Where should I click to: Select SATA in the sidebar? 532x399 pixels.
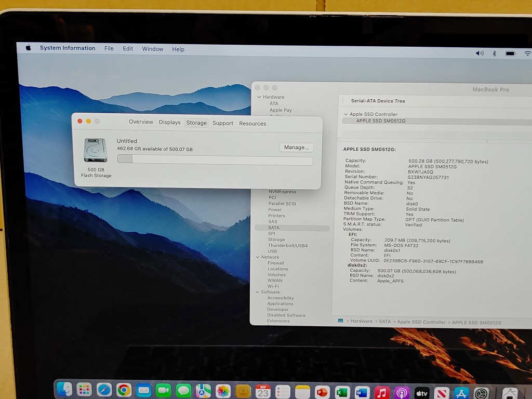[x=292, y=228]
